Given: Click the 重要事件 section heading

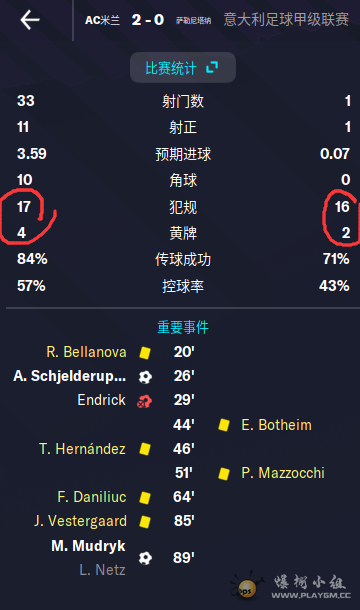Looking at the screenshot, I should [x=183, y=327].
